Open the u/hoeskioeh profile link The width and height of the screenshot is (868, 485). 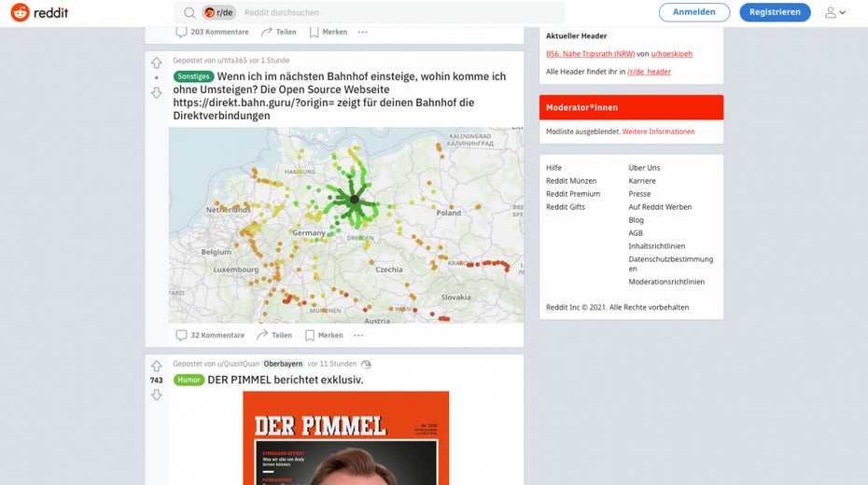671,54
